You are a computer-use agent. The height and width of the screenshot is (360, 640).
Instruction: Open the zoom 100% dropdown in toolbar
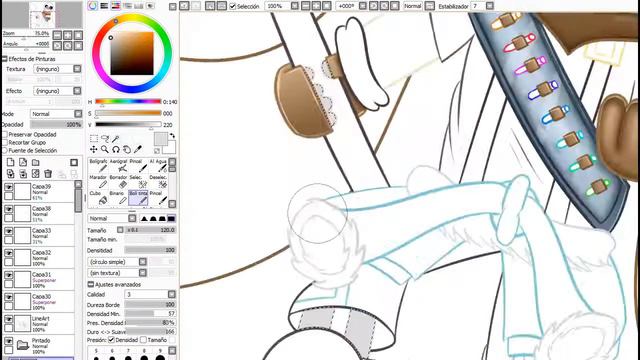click(295, 6)
